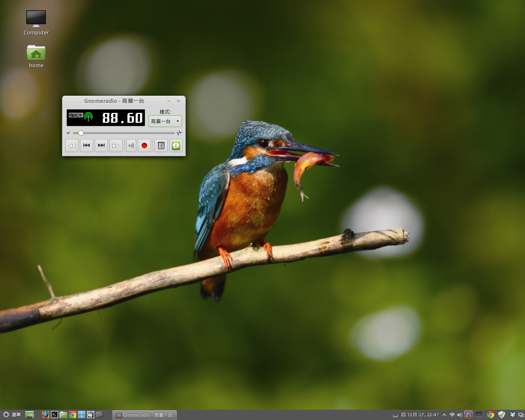Click the 88.60 frequency display
Viewport: 525px width, 420px height.
coord(122,118)
